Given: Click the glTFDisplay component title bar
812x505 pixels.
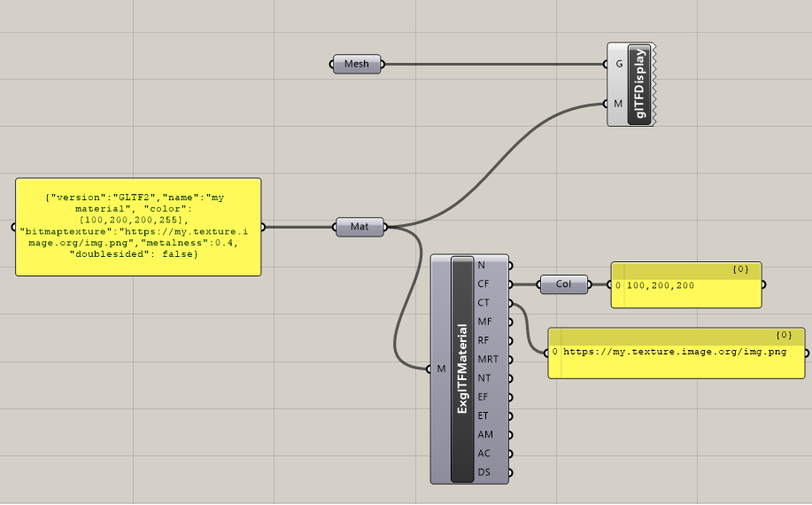Looking at the screenshot, I should pos(639,83).
